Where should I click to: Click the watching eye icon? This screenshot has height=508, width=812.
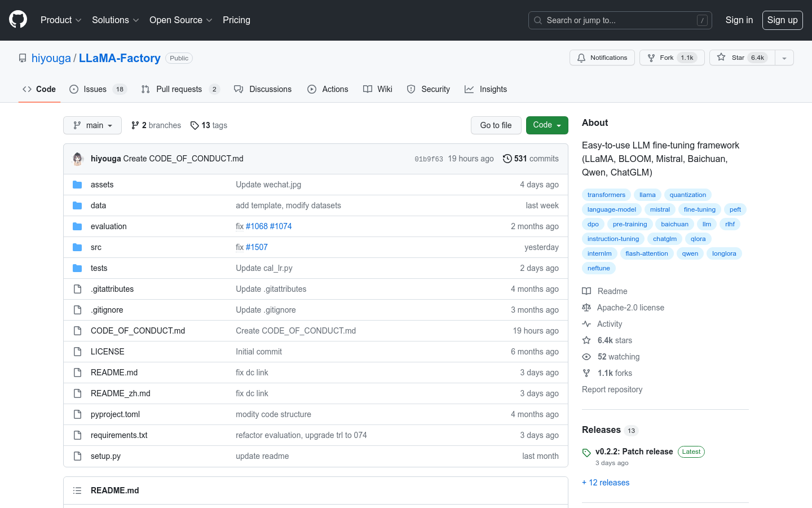pos(586,357)
